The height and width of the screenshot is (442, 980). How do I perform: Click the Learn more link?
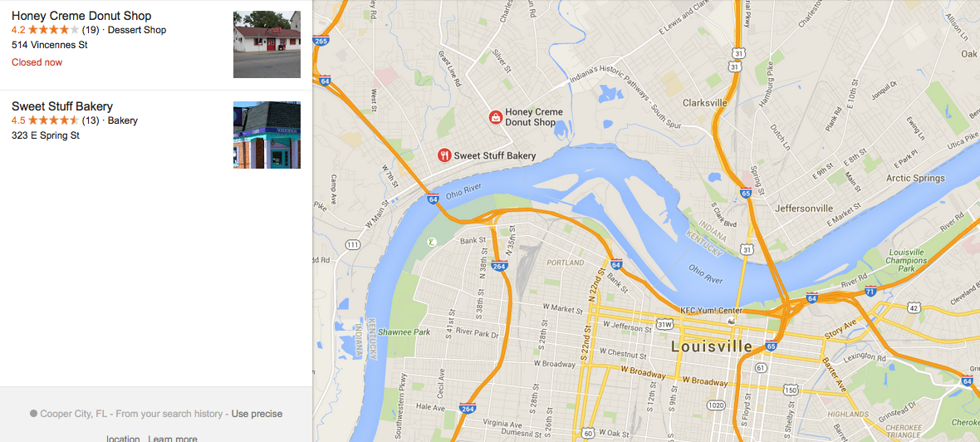173,438
